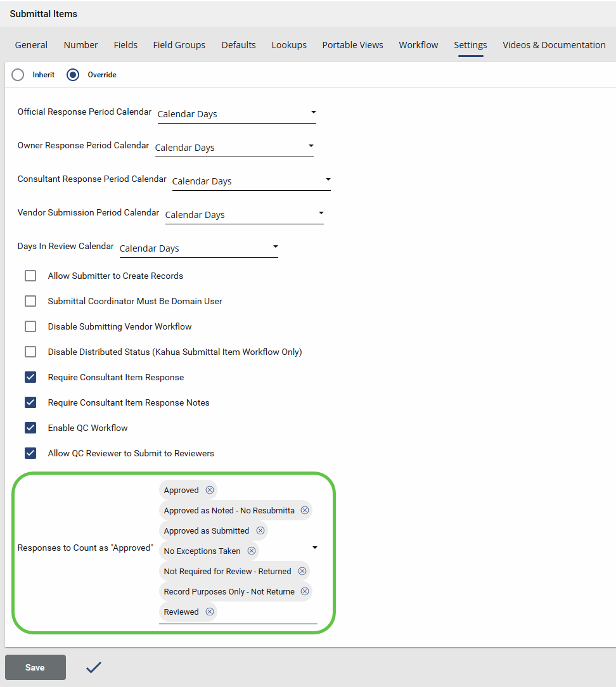Remove "No Exceptions Taken" chip

252,551
